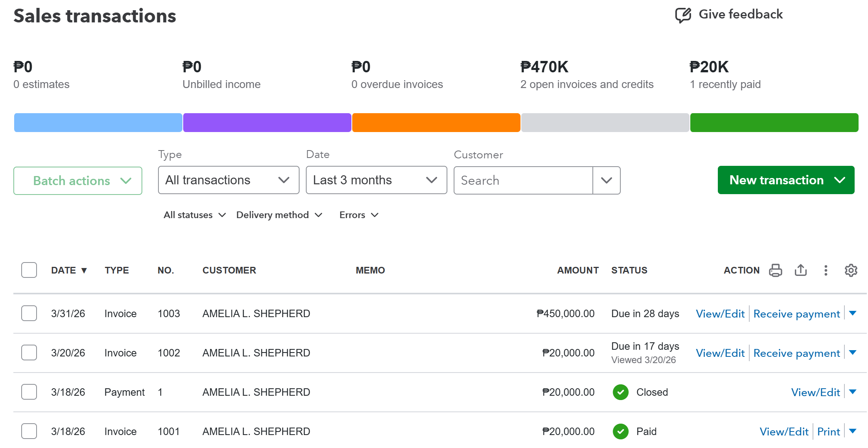The image size is (868, 448).
Task: Click the Give feedback pencil icon
Action: (683, 15)
